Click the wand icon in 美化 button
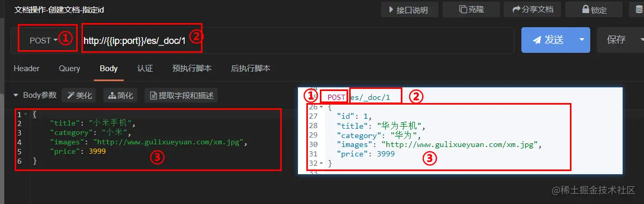Viewport: 644px width, 204px height. (x=70, y=96)
